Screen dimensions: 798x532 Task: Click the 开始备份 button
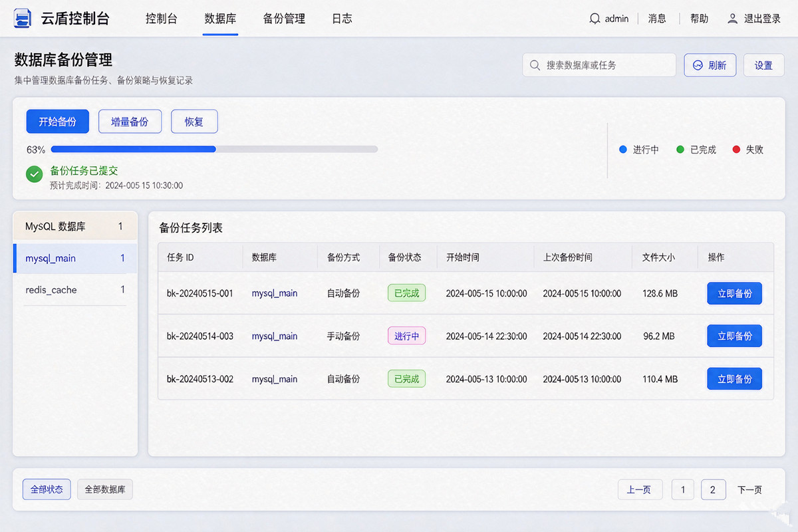pos(57,122)
